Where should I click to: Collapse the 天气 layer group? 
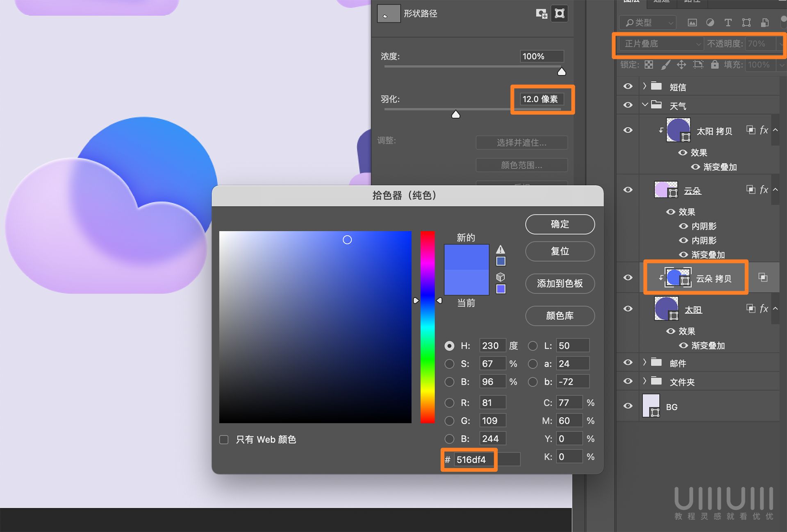click(644, 105)
